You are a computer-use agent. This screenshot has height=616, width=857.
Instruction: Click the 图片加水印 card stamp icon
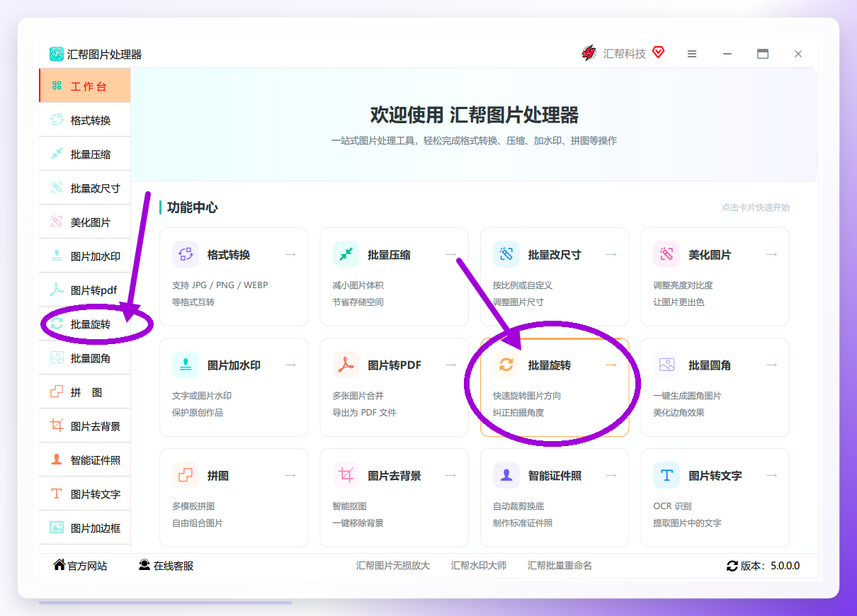[x=186, y=365]
